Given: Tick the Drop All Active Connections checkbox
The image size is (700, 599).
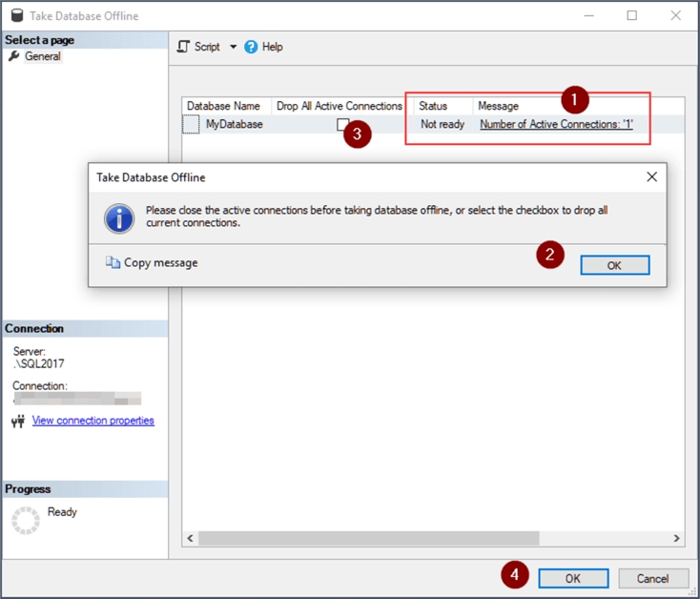Looking at the screenshot, I should coord(343,124).
